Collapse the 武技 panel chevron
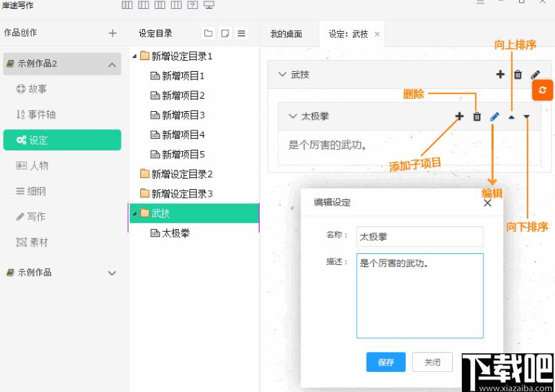The width and height of the screenshot is (555, 392). [x=282, y=75]
